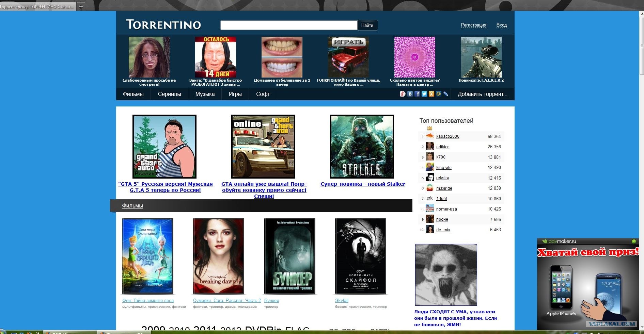Open the Игры menu item
Image resolution: width=644 pixels, height=334 pixels.
(x=235, y=94)
